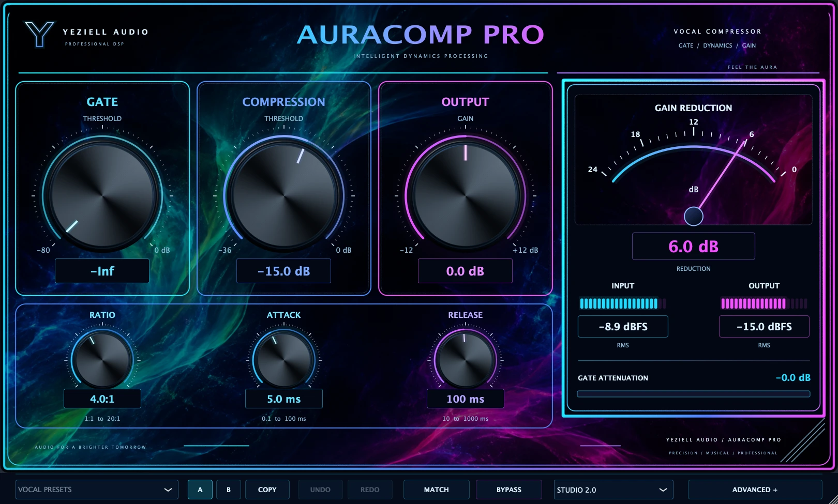Image resolution: width=838 pixels, height=504 pixels.
Task: Open the Vocal Presets dropdown
Action: click(x=97, y=490)
